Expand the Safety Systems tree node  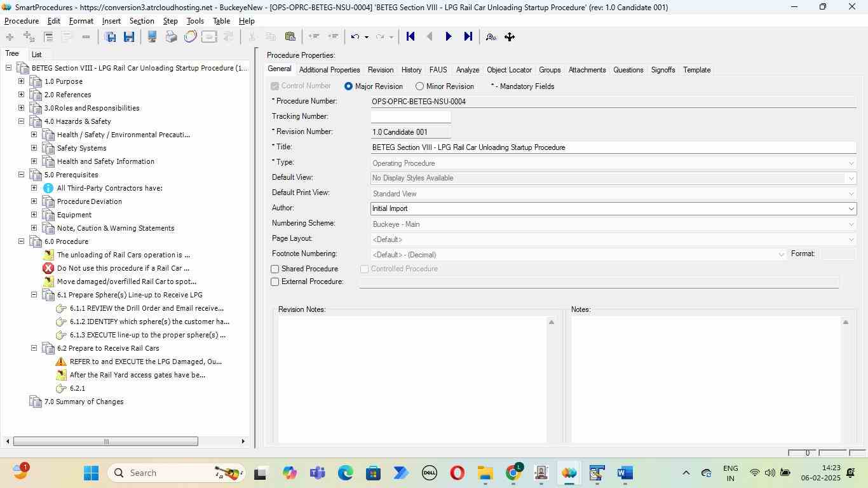tap(34, 148)
